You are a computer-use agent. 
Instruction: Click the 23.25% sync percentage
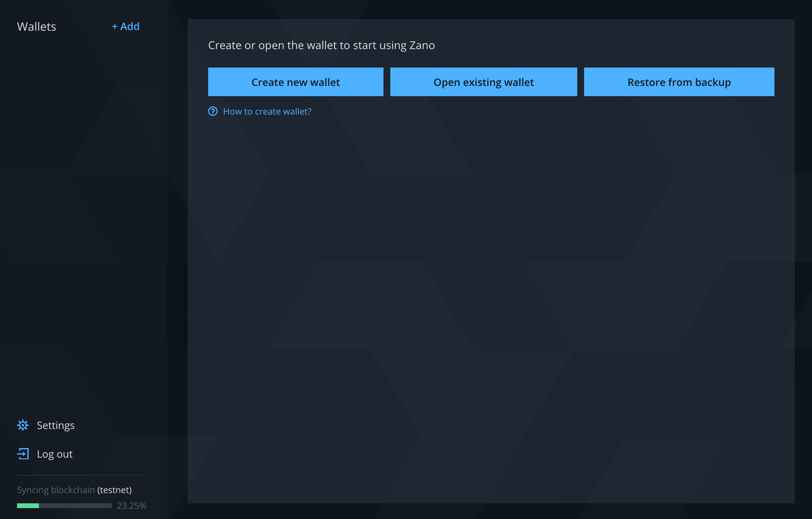click(131, 506)
